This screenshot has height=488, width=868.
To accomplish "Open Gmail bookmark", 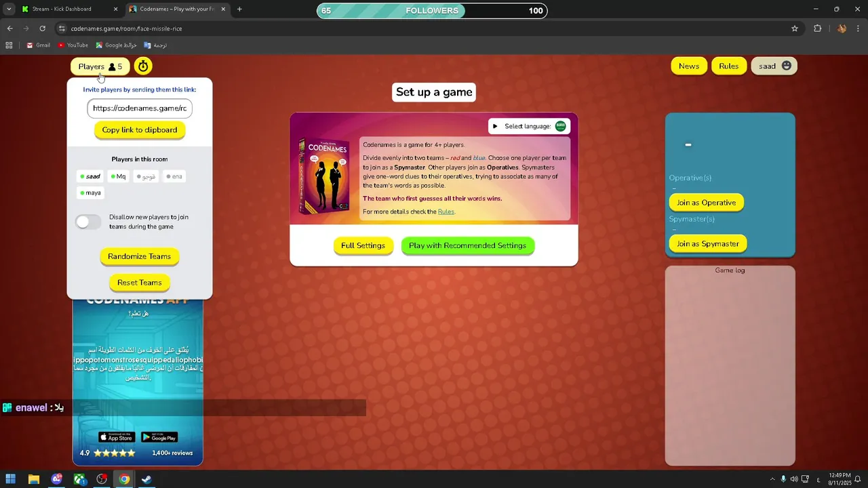I will coord(39,45).
